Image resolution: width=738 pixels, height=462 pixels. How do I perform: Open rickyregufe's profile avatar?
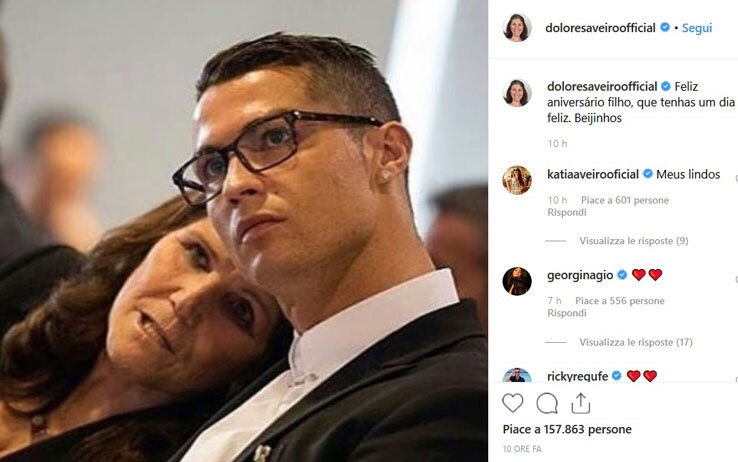click(x=517, y=375)
